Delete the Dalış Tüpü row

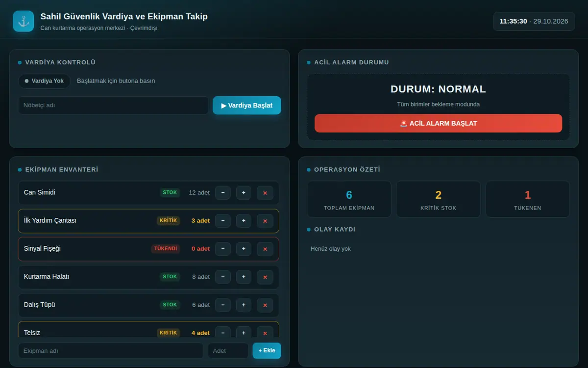click(x=265, y=305)
